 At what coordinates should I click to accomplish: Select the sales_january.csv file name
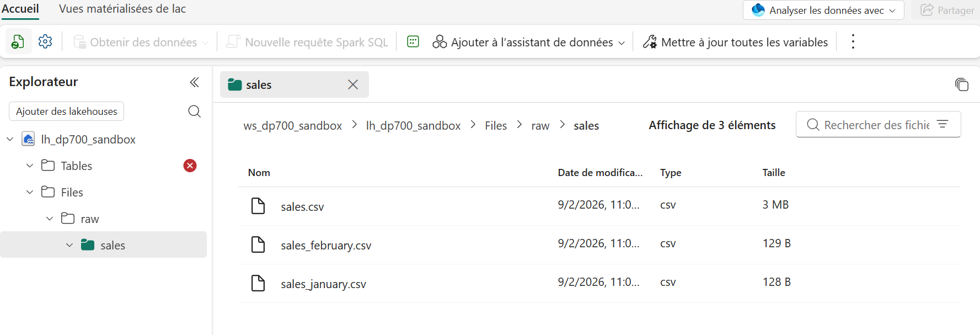pyautogui.click(x=323, y=284)
